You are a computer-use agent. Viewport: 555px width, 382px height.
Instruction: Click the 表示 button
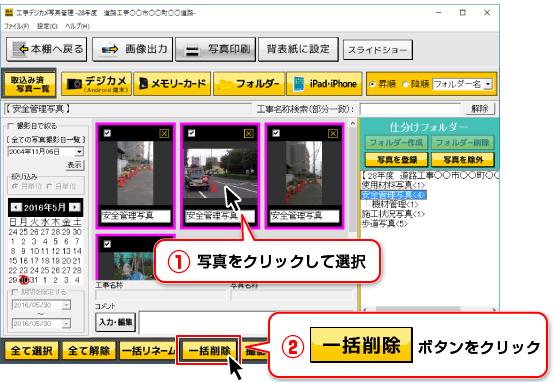[75, 165]
